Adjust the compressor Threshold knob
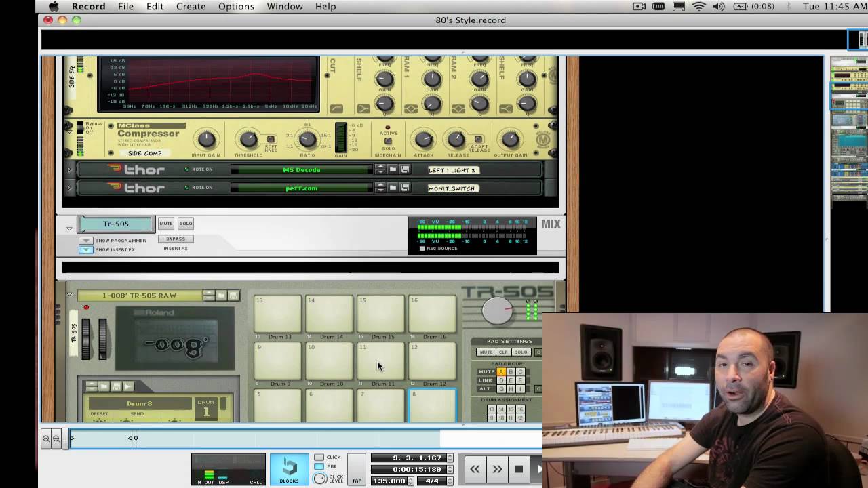 [248, 139]
